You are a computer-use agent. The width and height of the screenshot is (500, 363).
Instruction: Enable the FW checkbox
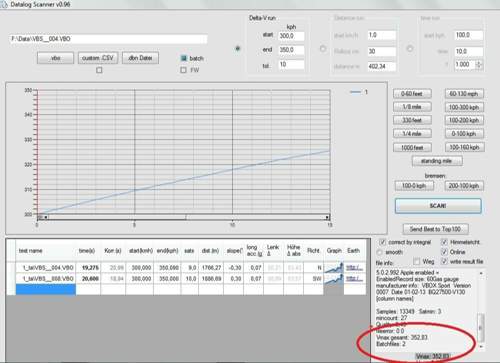[183, 70]
